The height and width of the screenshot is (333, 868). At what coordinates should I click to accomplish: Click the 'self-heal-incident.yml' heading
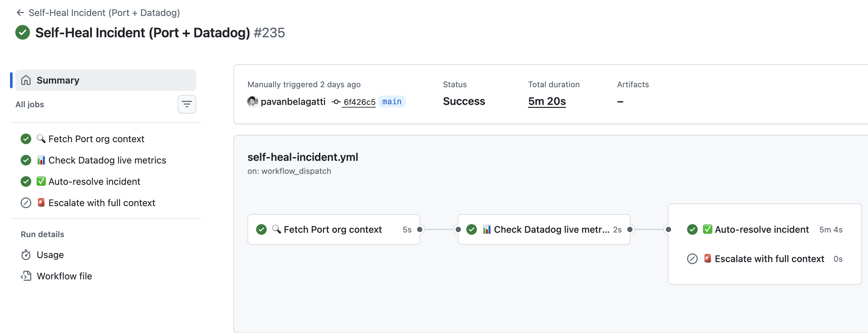303,157
